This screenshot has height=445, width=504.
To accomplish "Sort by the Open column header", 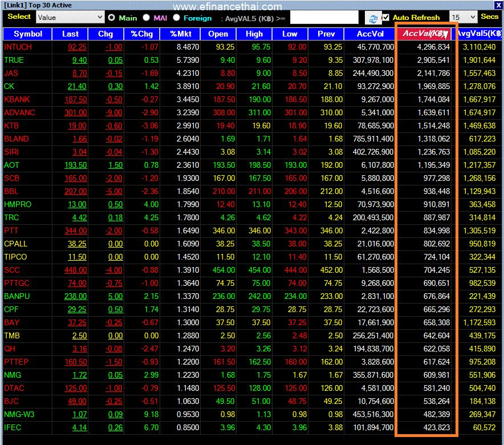I will [218, 34].
